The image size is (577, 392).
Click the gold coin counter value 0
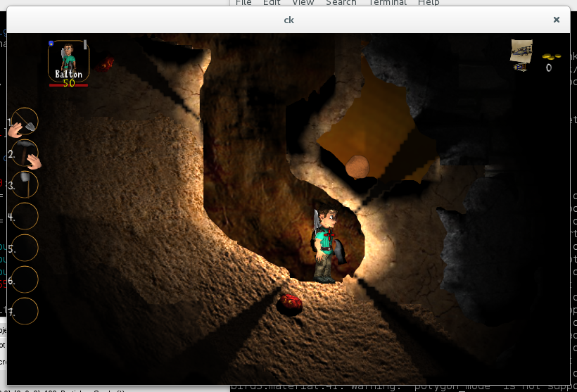[549, 68]
